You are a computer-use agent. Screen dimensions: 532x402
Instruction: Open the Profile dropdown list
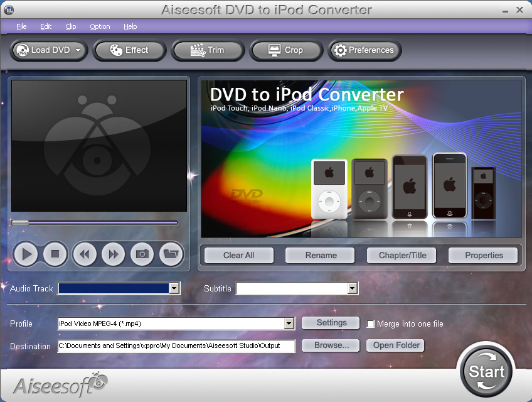point(289,323)
